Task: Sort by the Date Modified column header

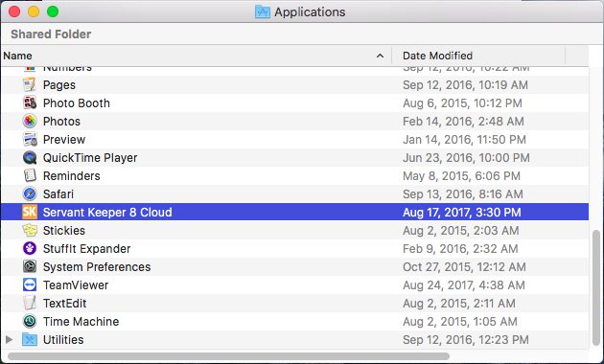Action: coord(478,56)
